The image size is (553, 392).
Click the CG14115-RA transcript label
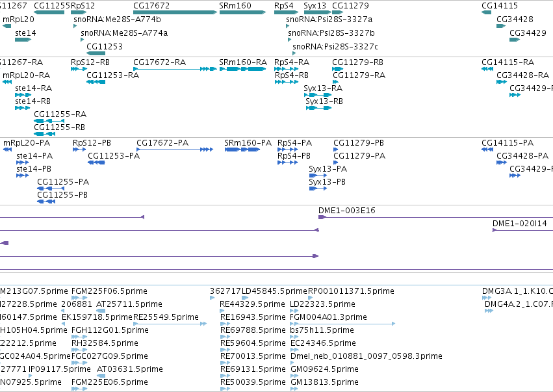click(508, 62)
